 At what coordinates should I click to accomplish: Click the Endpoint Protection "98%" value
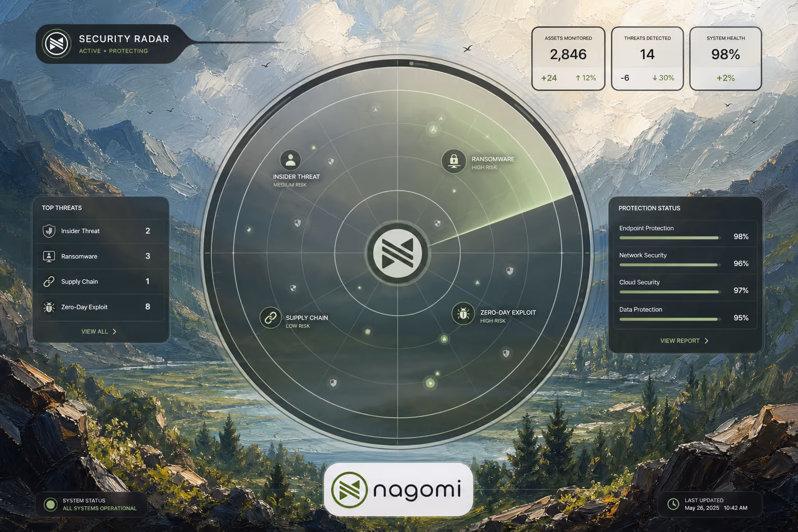point(741,236)
